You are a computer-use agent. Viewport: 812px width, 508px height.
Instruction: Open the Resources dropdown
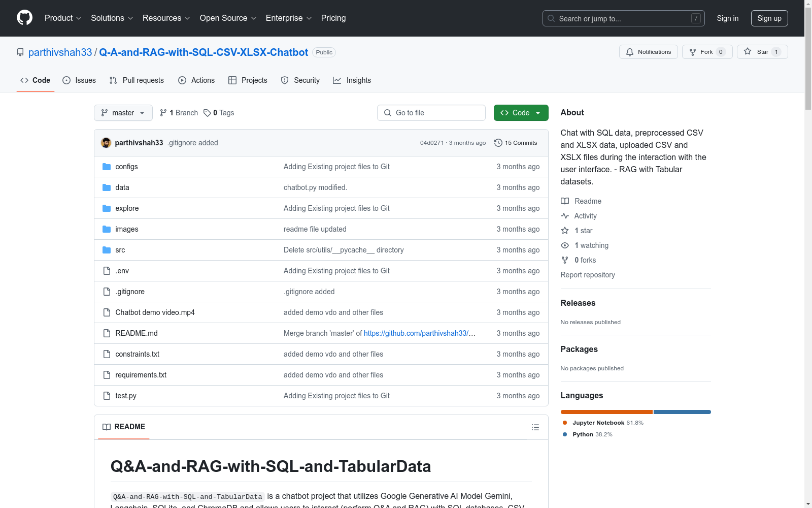point(166,18)
